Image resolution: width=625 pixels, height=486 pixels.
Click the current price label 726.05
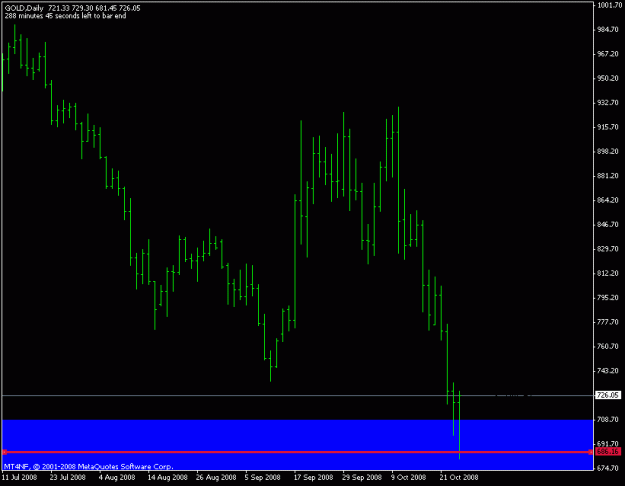point(608,395)
